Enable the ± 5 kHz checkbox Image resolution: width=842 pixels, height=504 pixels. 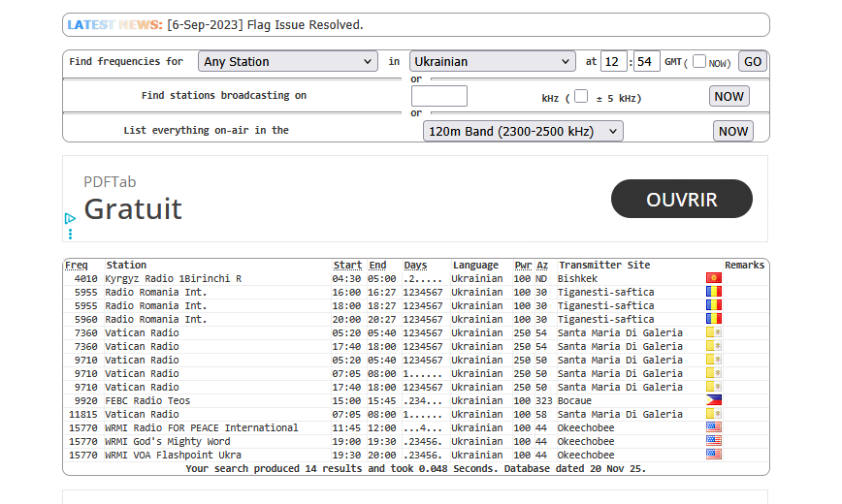pos(581,96)
